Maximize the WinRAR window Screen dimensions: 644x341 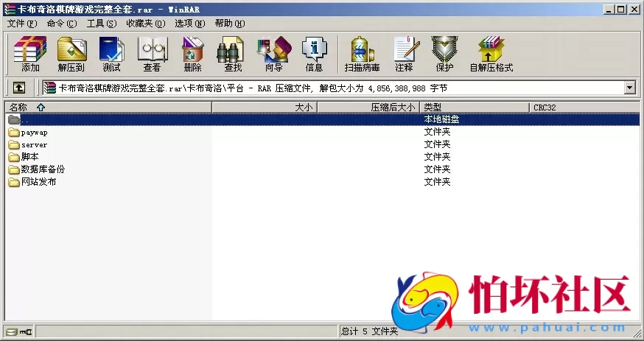[x=621, y=9]
